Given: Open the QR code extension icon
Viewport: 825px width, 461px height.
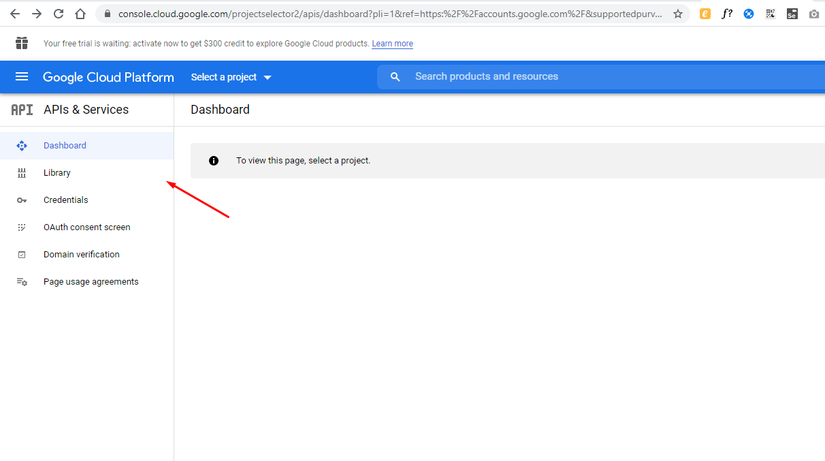Looking at the screenshot, I should (770, 14).
